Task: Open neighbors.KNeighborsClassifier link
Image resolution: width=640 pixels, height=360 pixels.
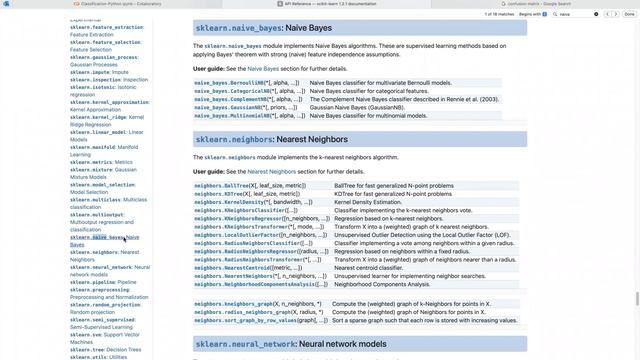Action: 239,211
